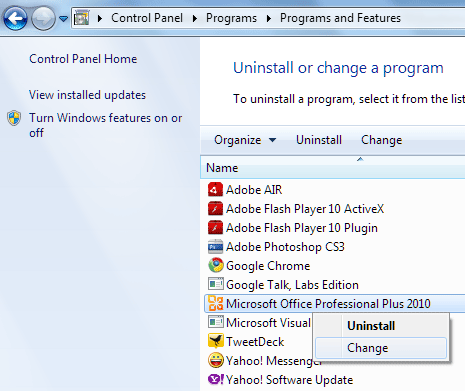Select Google Chrome in the list
465x391 pixels.
point(268,266)
